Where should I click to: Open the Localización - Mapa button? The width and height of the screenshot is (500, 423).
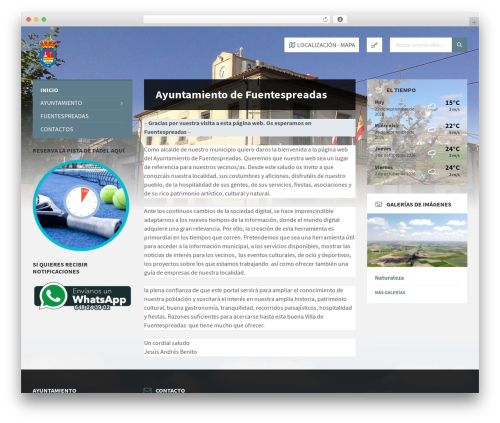[x=321, y=45]
